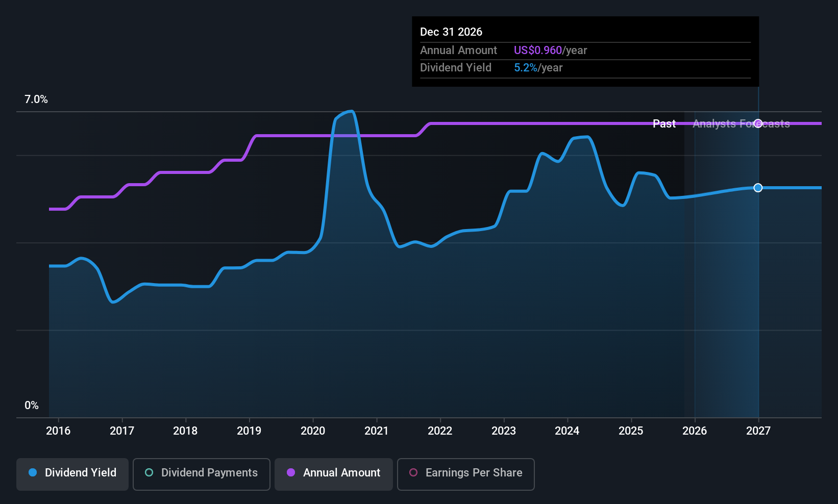Switch to the Past section of the chart
Screen dimensions: 838x504
pos(664,123)
